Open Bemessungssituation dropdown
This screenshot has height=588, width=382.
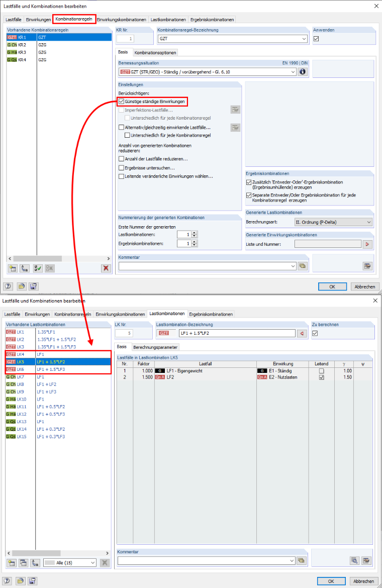click(x=293, y=72)
